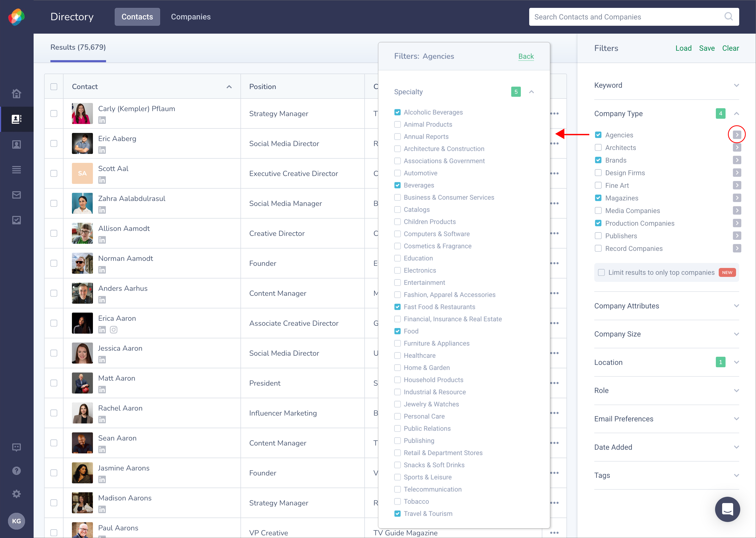
Task: Open the KG user avatar
Action: 17,521
